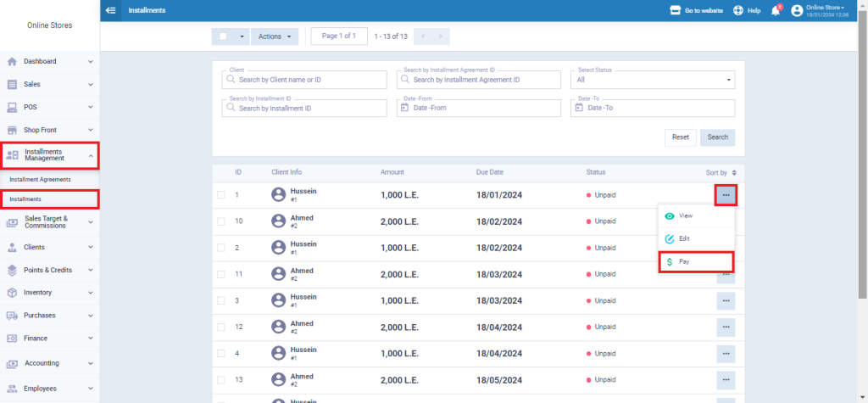Open the Actions dropdown
The height and width of the screenshot is (403, 868).
coord(275,36)
